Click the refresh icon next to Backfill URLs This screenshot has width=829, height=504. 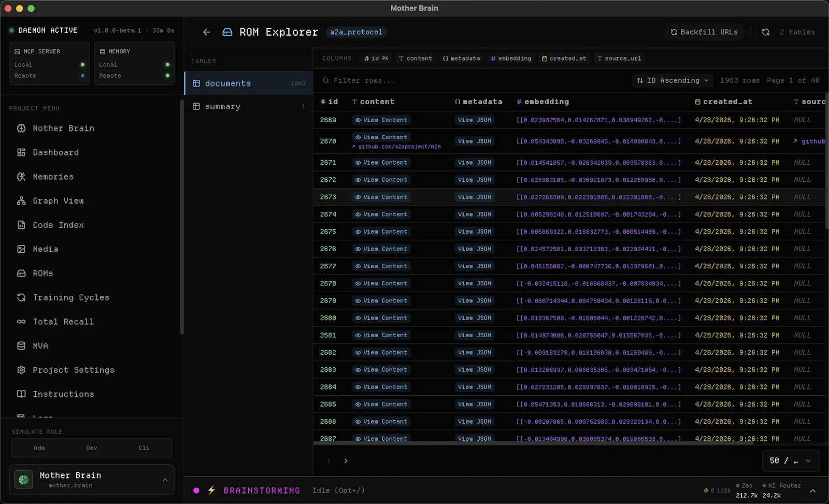tap(765, 32)
